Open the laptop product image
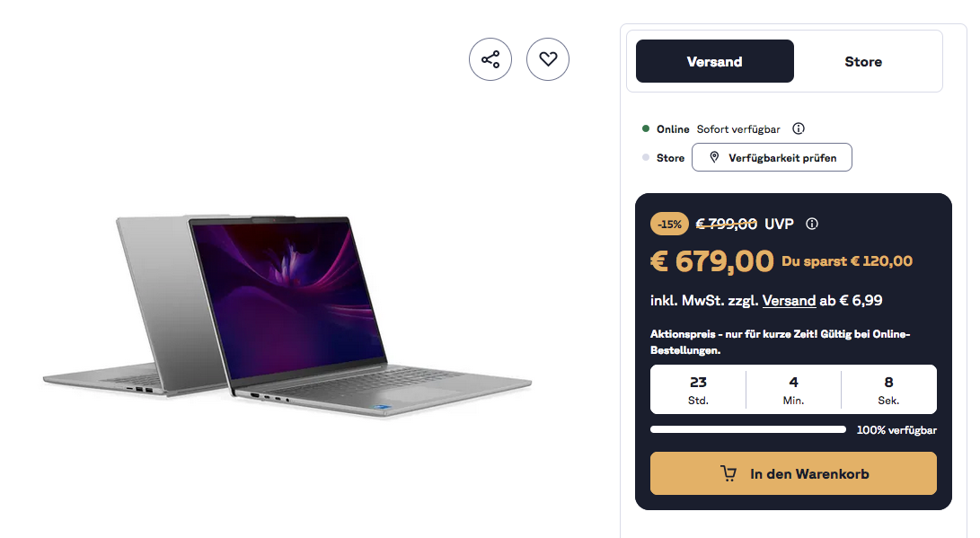 click(287, 315)
